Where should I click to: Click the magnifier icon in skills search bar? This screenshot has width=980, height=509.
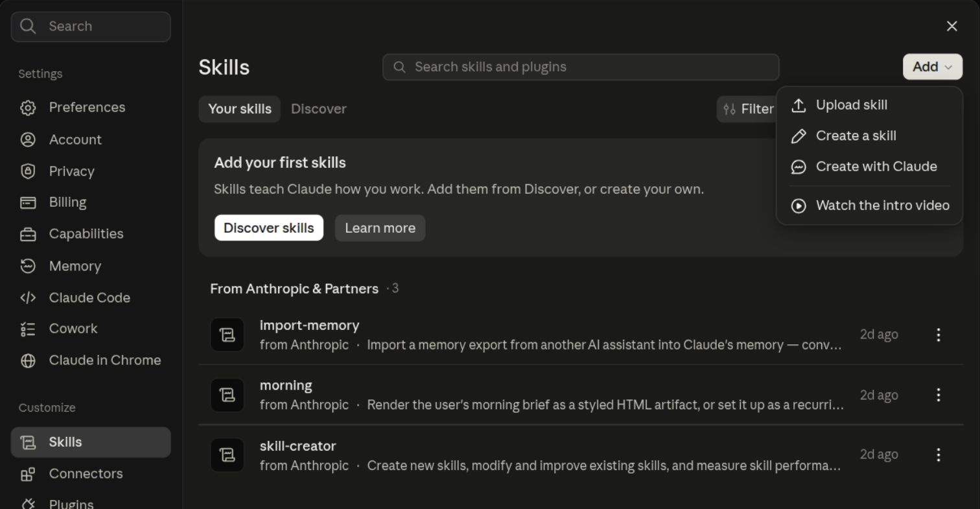(x=400, y=67)
